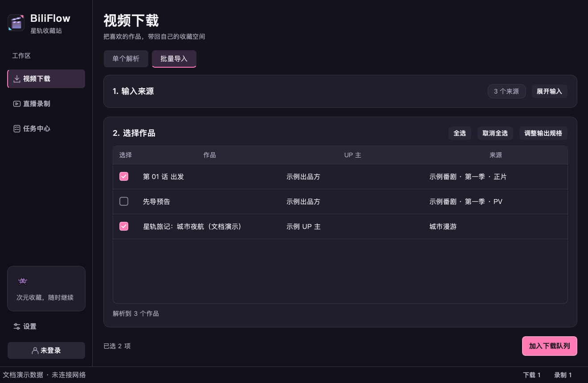The width and height of the screenshot is (588, 383).
Task: Uncheck the 第 01 话 出发 checkbox
Action: (x=124, y=176)
